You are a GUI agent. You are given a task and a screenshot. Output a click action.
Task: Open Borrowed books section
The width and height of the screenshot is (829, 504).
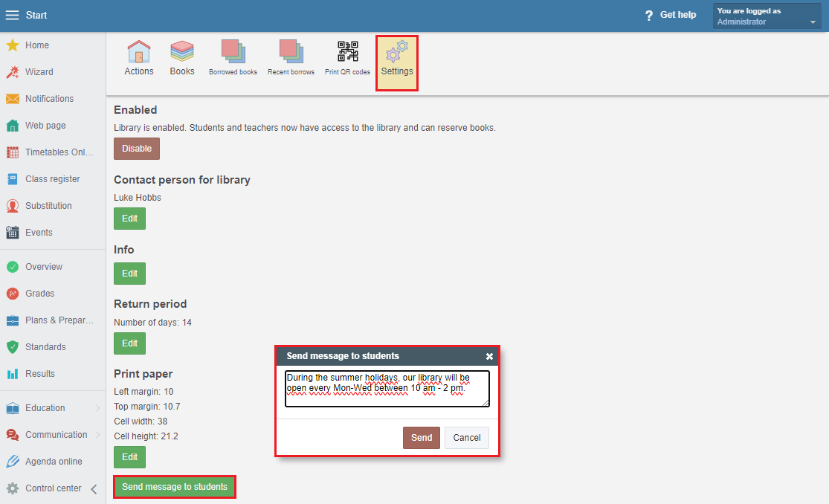point(233,52)
